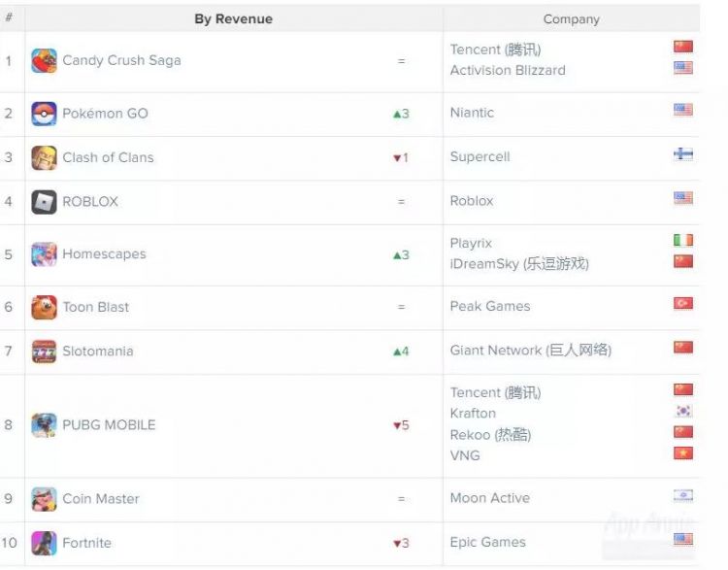Click the up-3 rank indicator for Pokémon GO
This screenshot has height=570, width=728.
pos(401,114)
